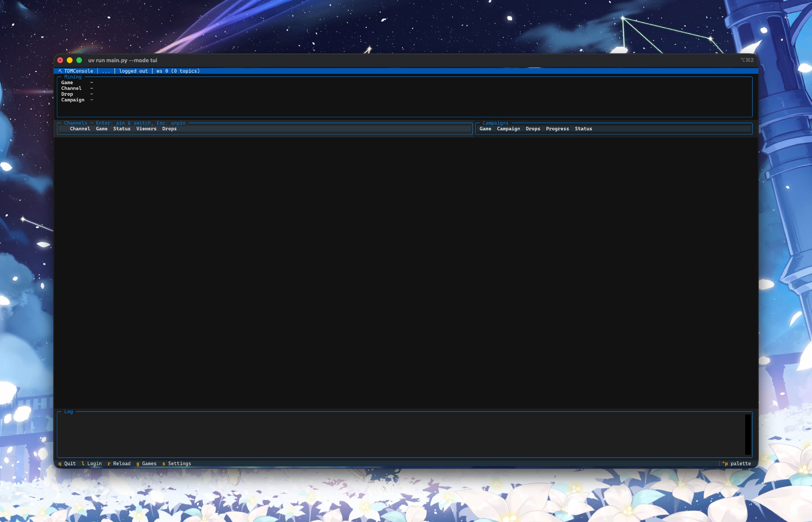The height and width of the screenshot is (522, 812).
Task: Click the Mining panel title
Action: 73,76
